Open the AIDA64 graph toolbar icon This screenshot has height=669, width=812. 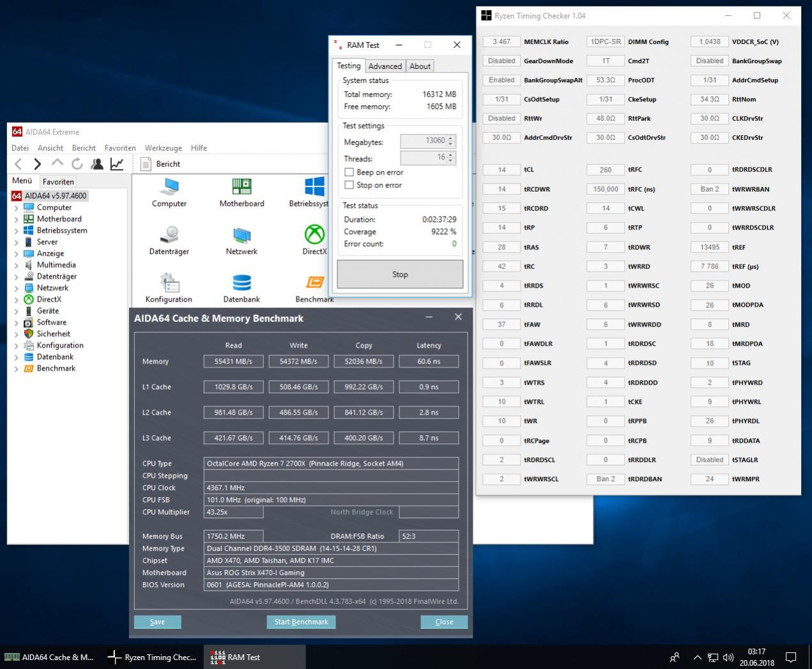tap(117, 164)
